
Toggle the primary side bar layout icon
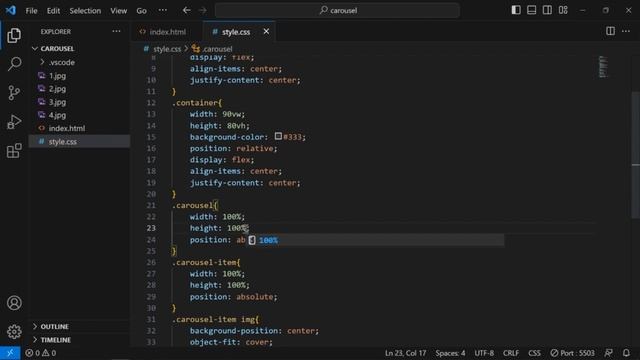click(x=516, y=10)
